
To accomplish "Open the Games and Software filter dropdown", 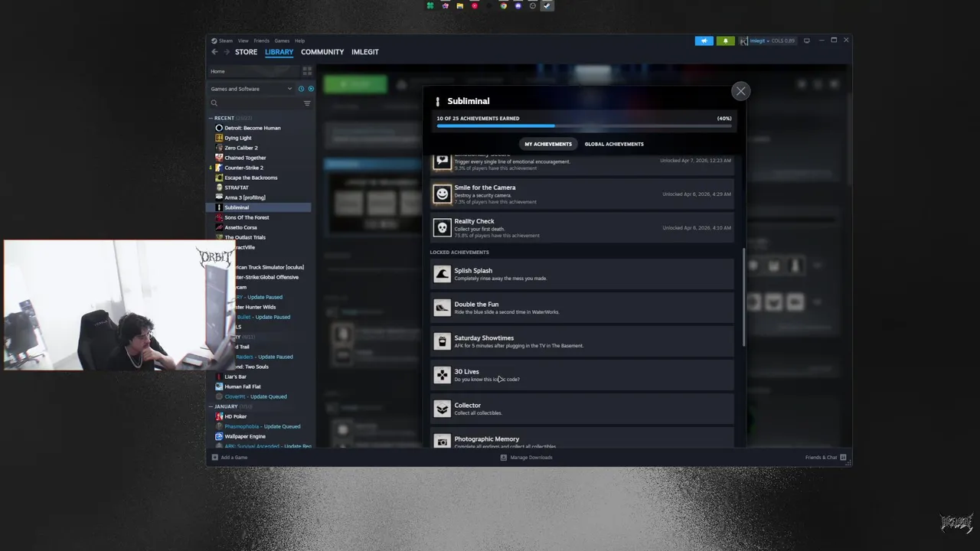I will [x=252, y=89].
